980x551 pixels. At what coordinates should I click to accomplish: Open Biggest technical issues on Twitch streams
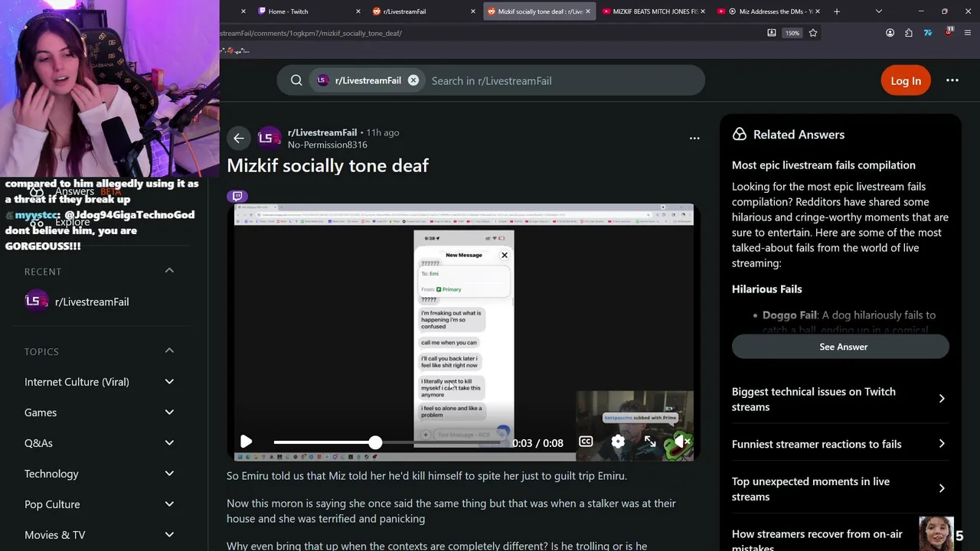(840, 399)
